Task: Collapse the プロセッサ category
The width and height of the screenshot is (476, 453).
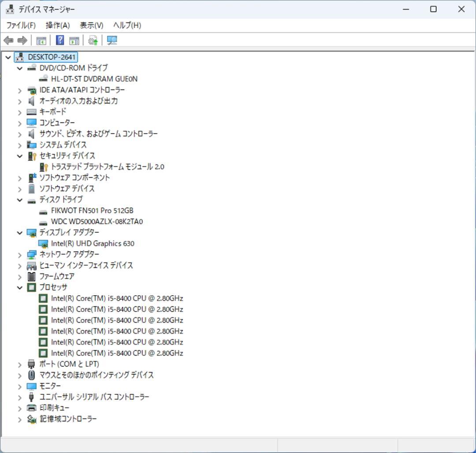Action: pos(19,287)
